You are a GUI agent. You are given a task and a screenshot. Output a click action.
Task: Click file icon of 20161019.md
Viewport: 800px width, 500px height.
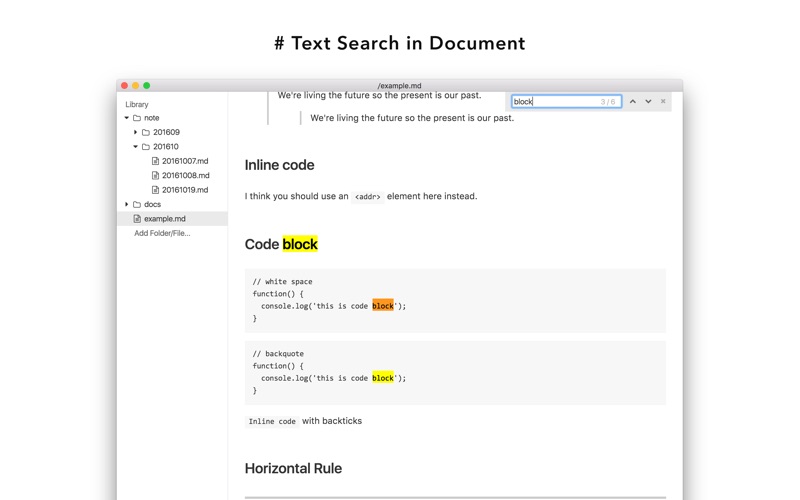[x=155, y=190]
